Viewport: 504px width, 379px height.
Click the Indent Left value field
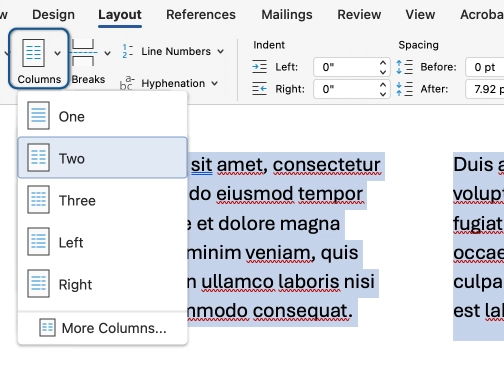[x=352, y=67]
